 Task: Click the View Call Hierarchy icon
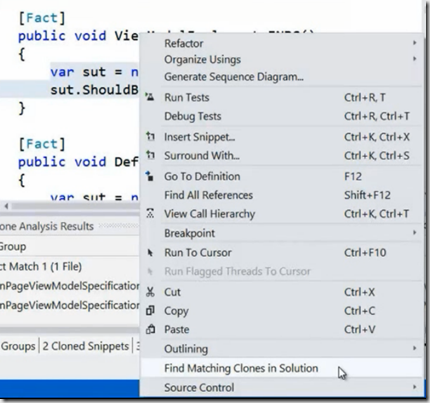tap(150, 213)
